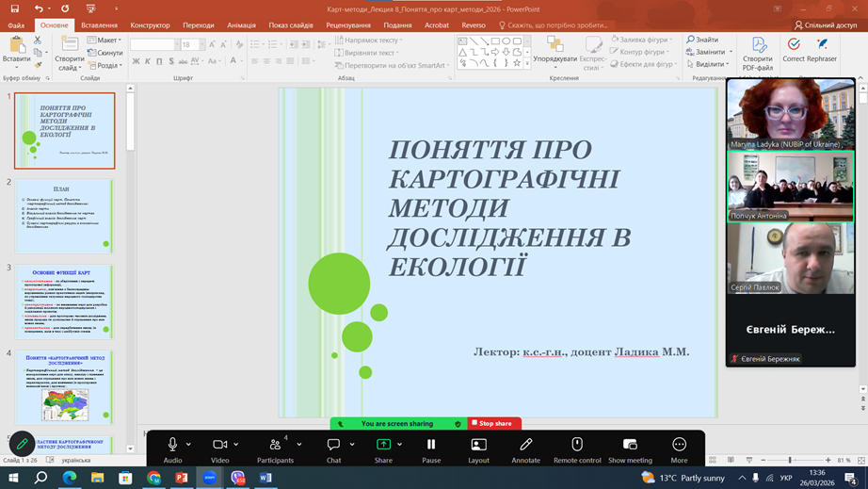Open Remote control options
The image size is (868, 489).
point(577,445)
